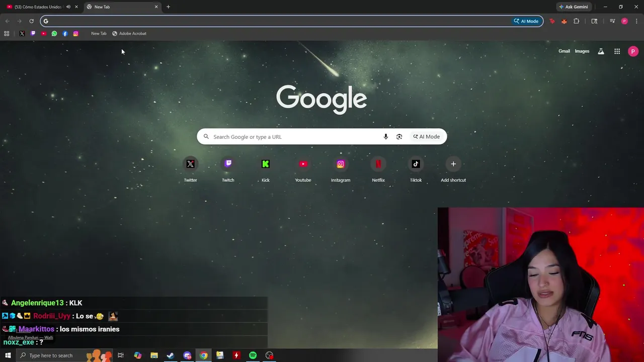Click the Windows 'Type here to search' box
The image size is (644, 362).
pos(64,355)
